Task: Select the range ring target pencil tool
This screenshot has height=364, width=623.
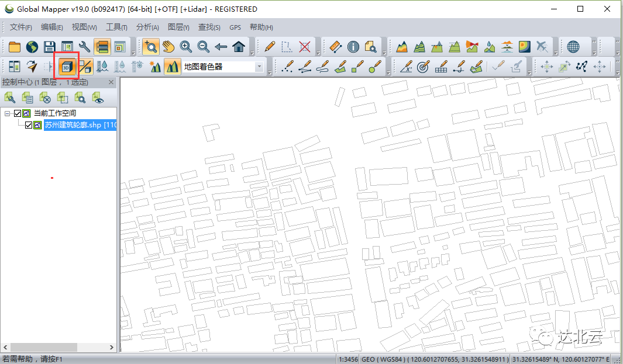Action: click(424, 66)
